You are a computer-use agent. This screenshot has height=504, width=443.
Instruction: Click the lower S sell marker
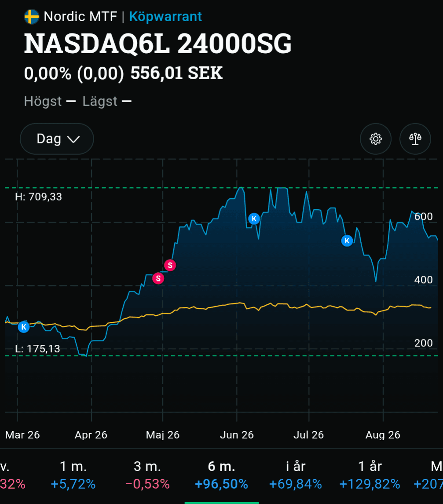tap(158, 278)
